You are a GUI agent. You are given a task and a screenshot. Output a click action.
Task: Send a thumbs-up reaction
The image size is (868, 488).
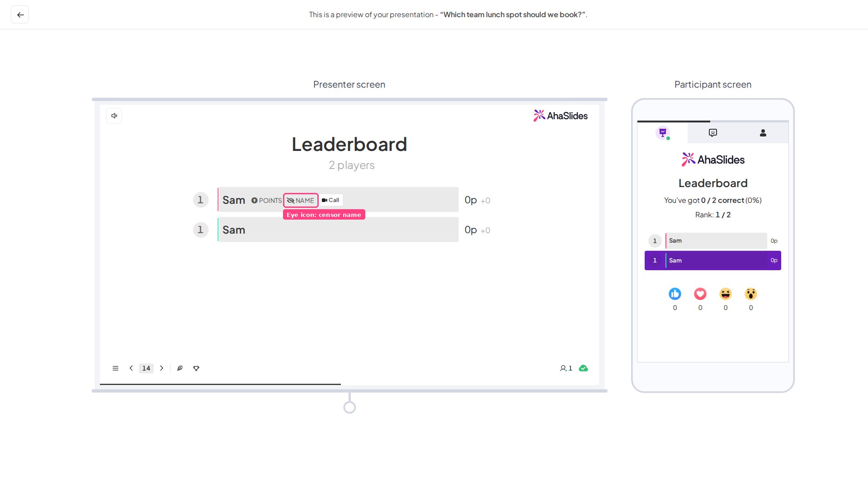coord(675,294)
